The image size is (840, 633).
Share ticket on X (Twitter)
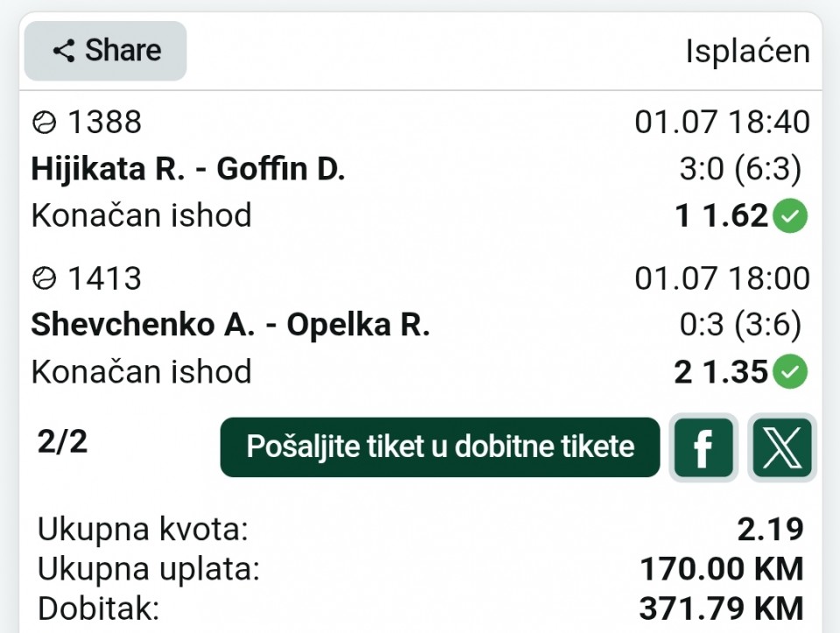(782, 447)
